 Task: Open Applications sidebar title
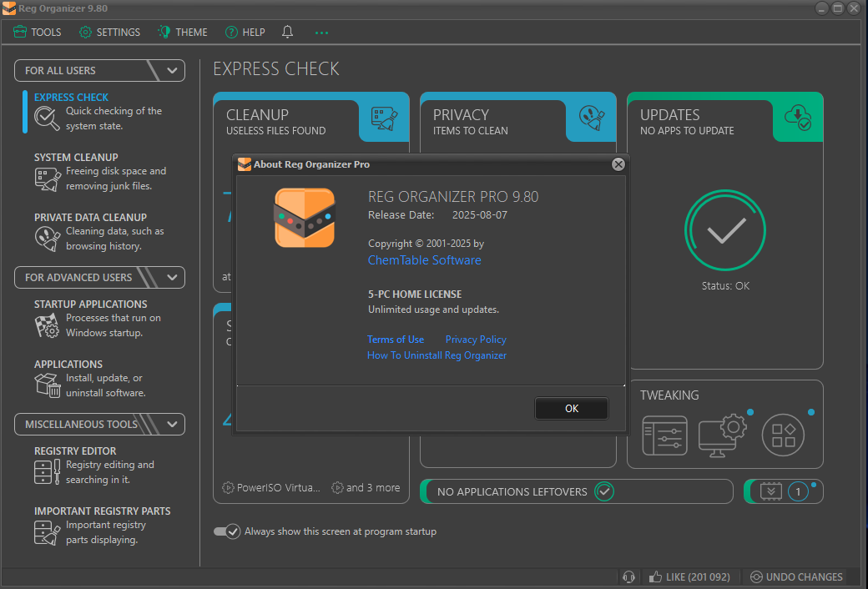(68, 365)
